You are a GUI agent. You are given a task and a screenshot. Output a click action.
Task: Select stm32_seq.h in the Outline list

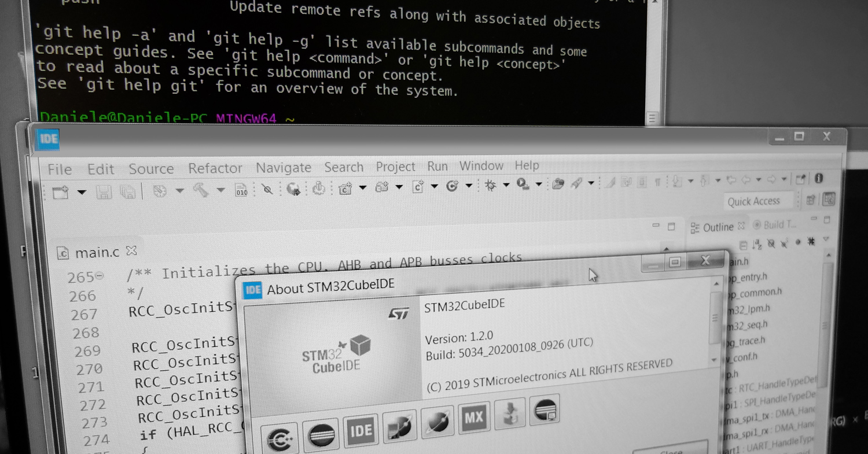tap(748, 325)
